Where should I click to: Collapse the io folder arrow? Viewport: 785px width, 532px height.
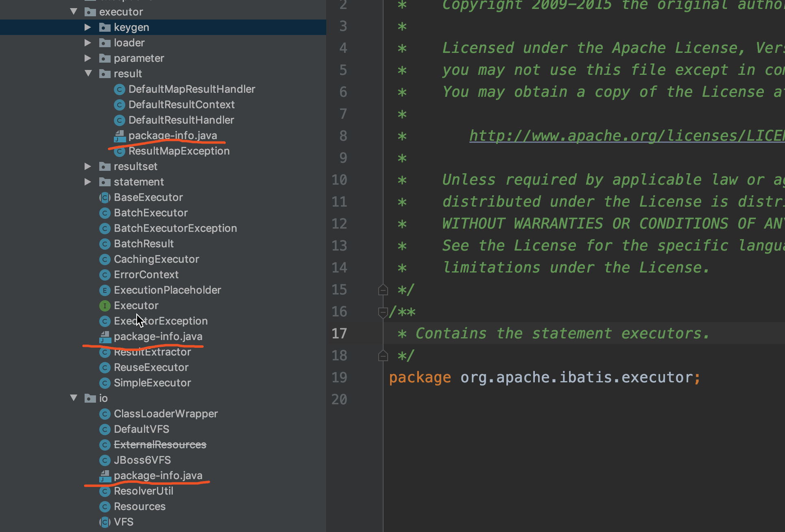(74, 398)
